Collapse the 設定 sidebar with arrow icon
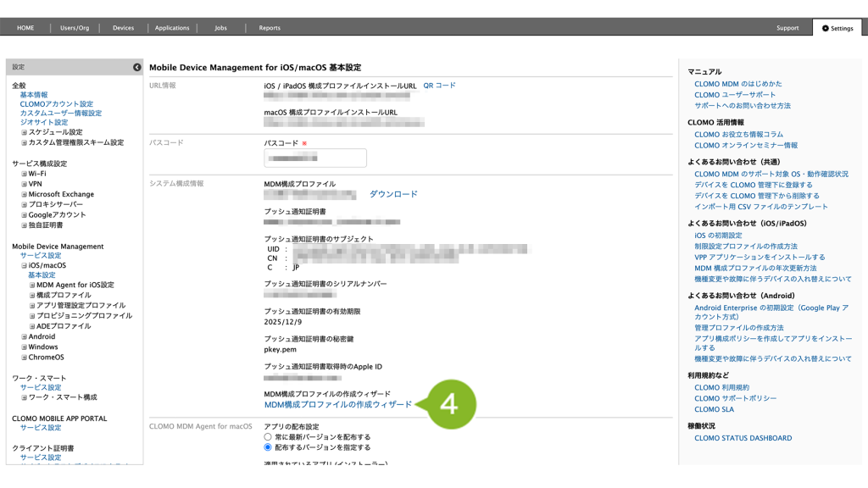This screenshot has height=488, width=868. [x=137, y=67]
